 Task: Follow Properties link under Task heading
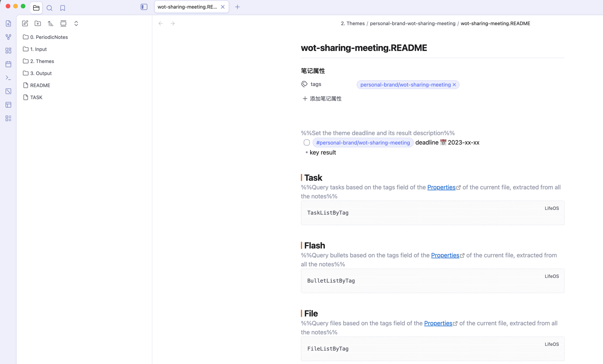coord(441,187)
